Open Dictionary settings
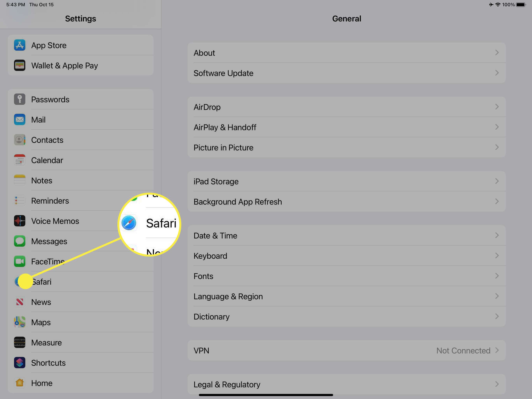Viewport: 532px width, 399px height. click(x=347, y=316)
